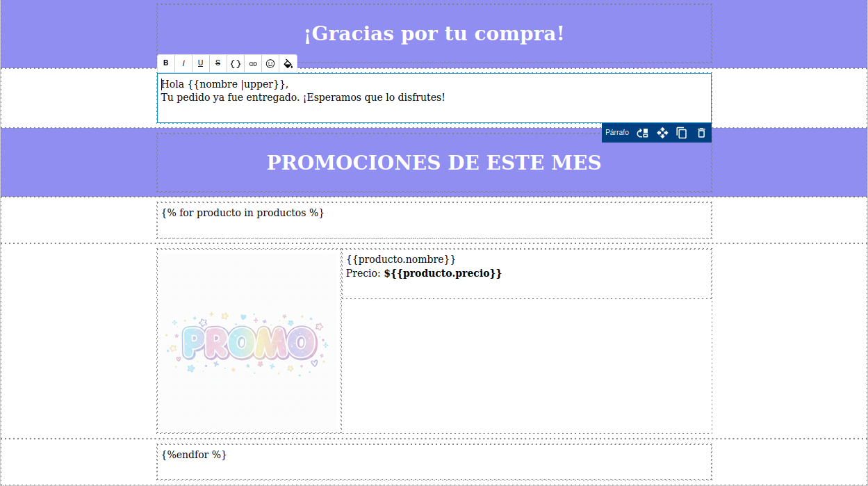
Task: Toggle italic formatting
Action: (x=183, y=63)
